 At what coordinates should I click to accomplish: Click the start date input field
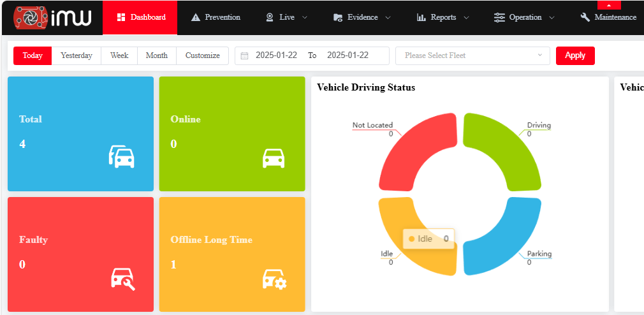[276, 55]
